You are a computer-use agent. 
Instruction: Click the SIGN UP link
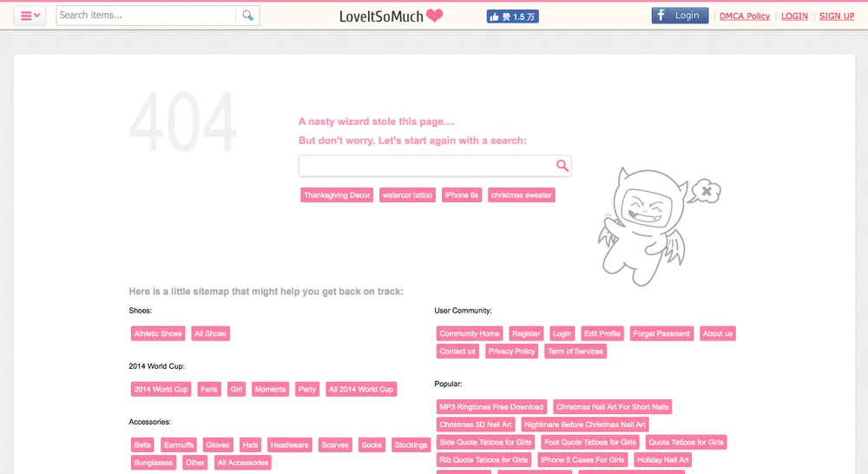(837, 16)
